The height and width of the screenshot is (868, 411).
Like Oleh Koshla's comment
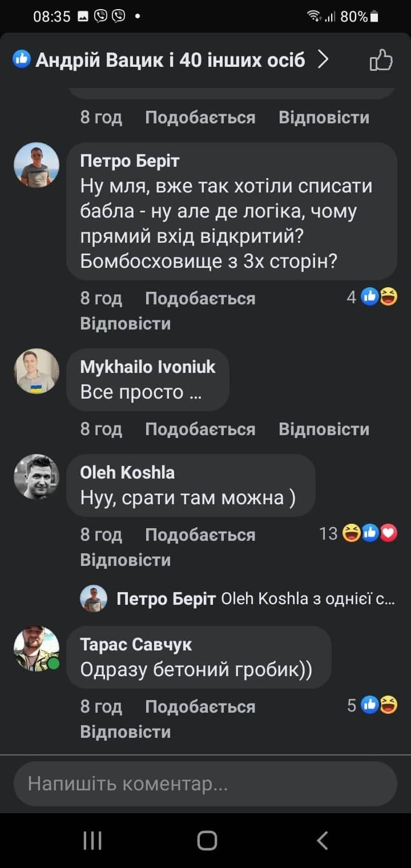coord(200,535)
